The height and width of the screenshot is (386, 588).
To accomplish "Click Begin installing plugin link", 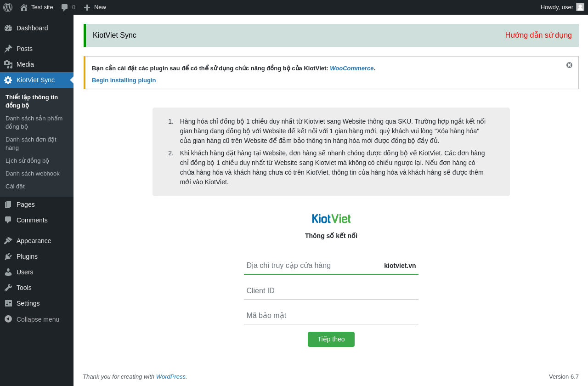I will pyautogui.click(x=124, y=80).
